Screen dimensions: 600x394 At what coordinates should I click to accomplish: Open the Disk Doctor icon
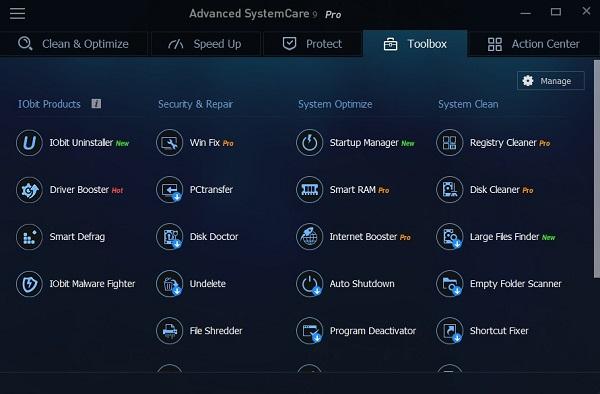170,237
